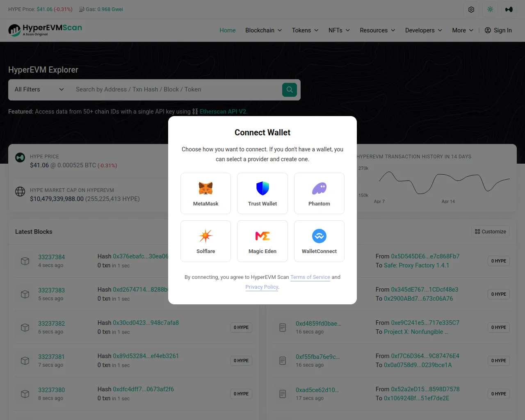Click the Latest Blocks heading

[34, 232]
